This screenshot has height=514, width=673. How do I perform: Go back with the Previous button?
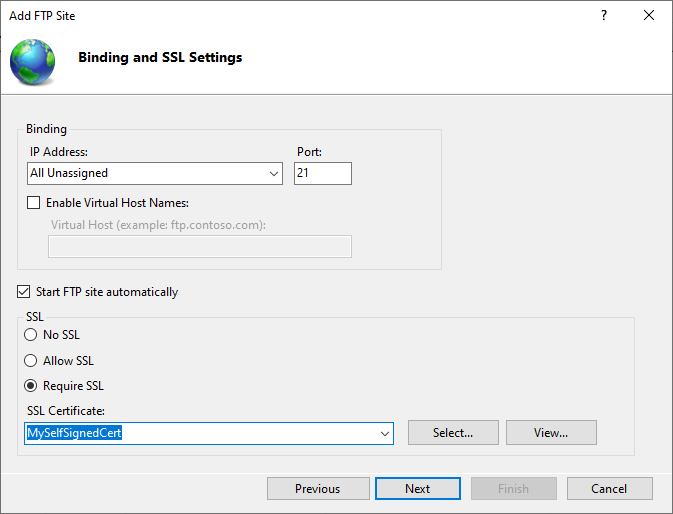(x=317, y=489)
